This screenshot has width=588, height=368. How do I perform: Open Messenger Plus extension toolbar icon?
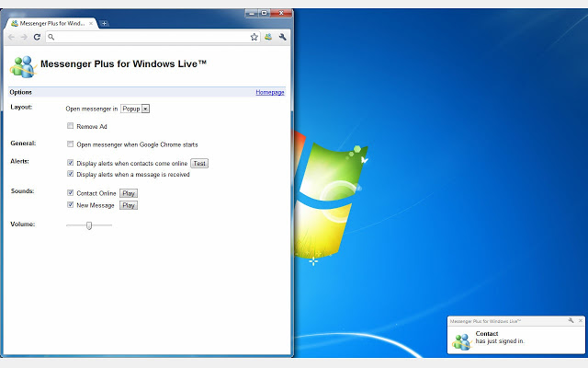pyautogui.click(x=268, y=37)
